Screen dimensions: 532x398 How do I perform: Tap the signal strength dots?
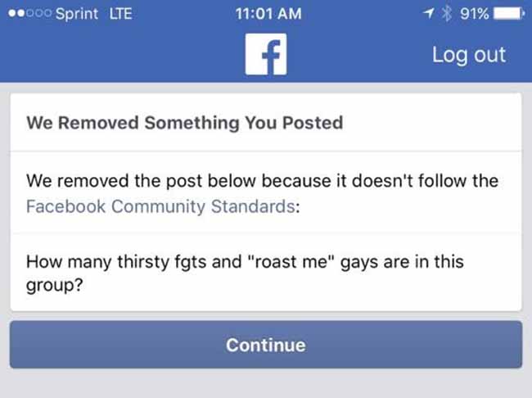[29, 13]
